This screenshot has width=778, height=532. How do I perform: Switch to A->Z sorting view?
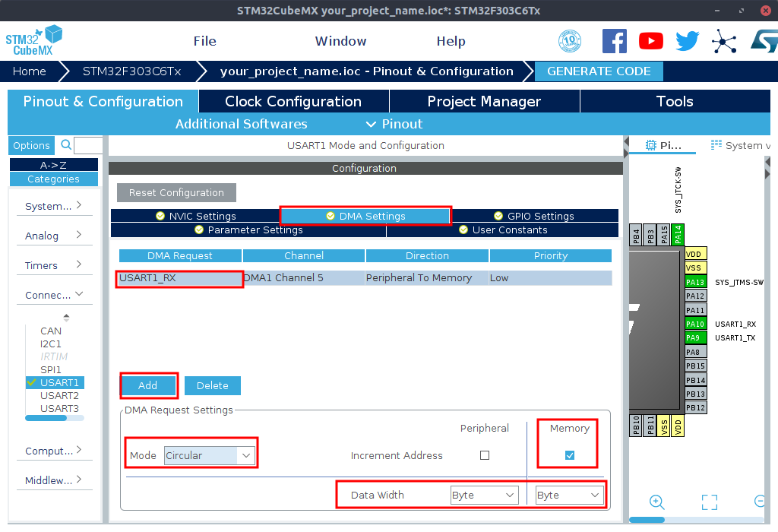[x=54, y=165]
